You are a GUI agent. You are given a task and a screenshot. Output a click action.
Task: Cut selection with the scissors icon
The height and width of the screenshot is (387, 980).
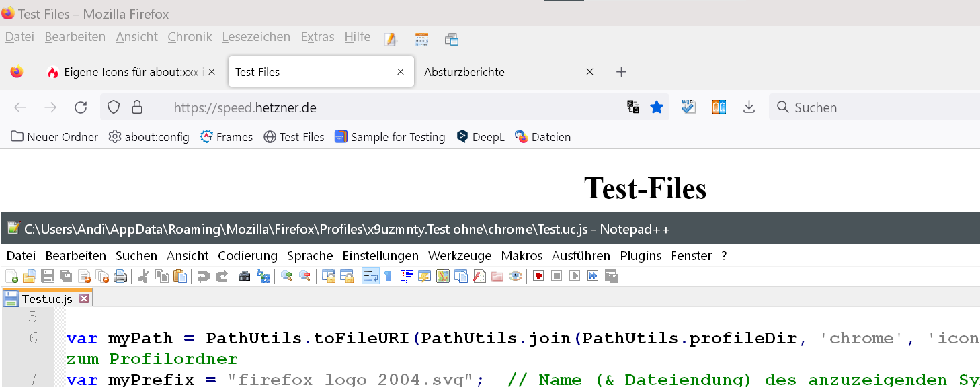point(143,276)
